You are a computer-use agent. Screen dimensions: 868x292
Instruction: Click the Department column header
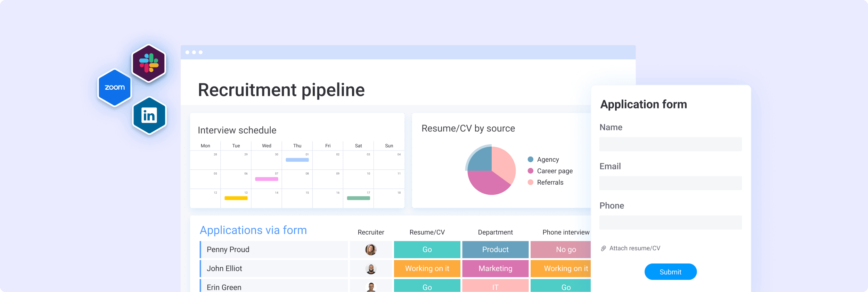click(x=495, y=232)
